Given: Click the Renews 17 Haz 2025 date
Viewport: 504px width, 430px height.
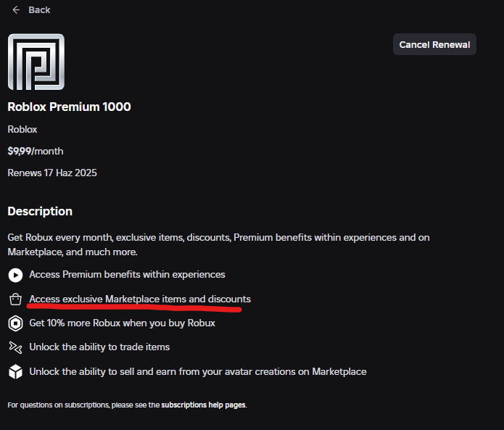Looking at the screenshot, I should tap(52, 173).
